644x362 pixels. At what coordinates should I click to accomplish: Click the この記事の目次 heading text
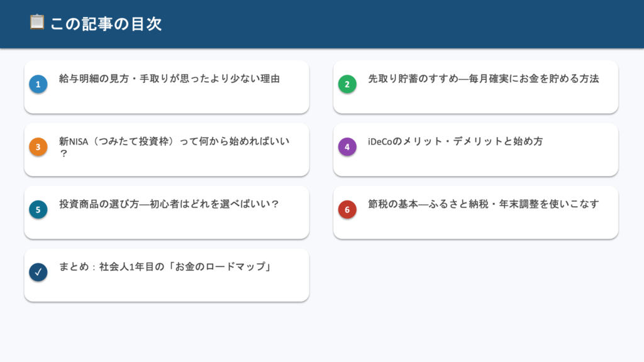[x=106, y=24]
